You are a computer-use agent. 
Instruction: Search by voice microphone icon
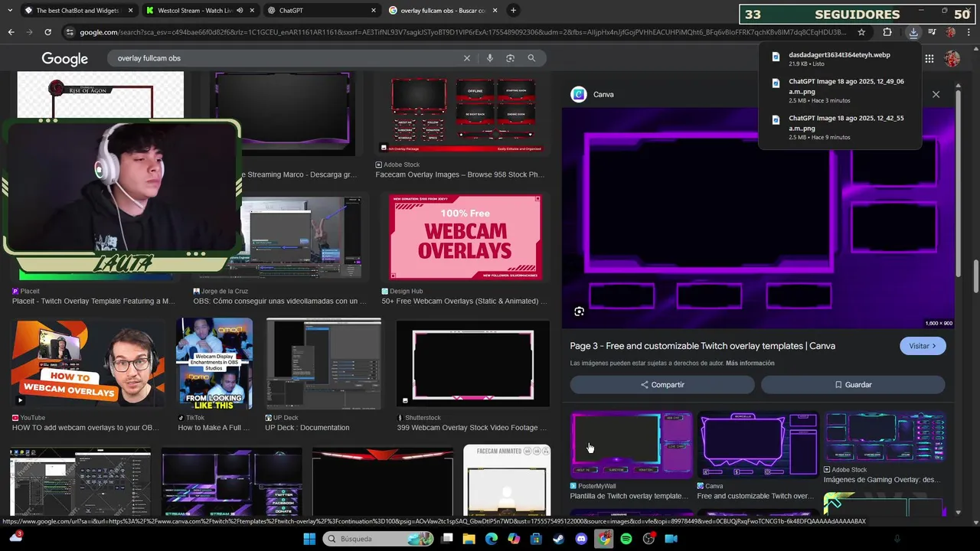[490, 58]
